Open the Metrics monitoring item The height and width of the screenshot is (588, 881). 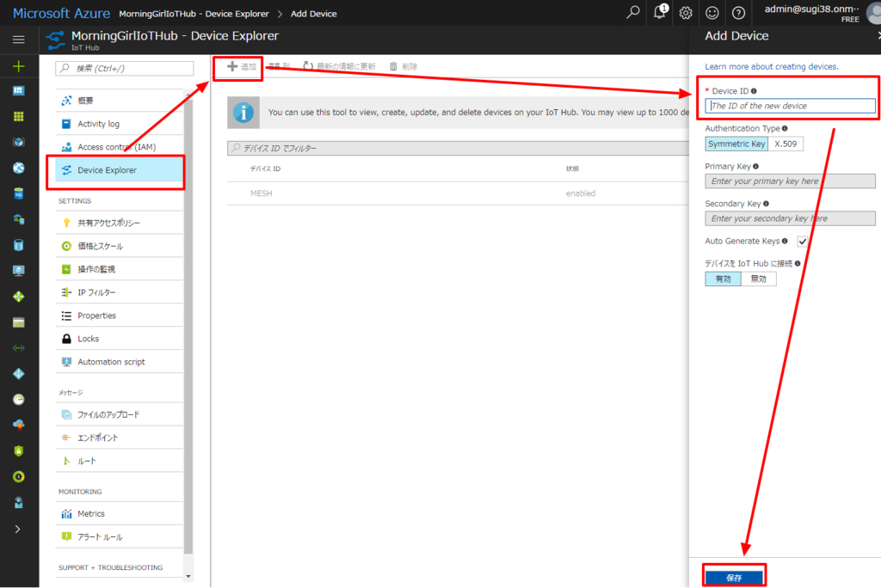(119, 514)
